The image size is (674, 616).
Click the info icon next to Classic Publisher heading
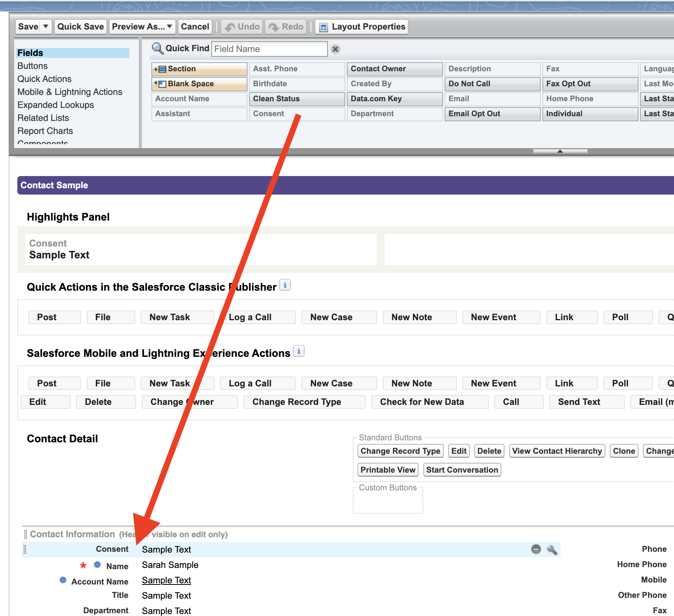(285, 285)
